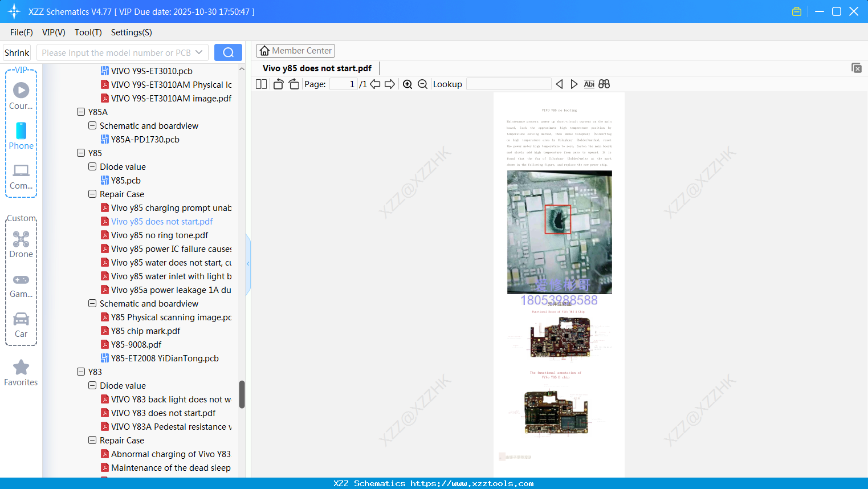Open Y85-9008.pdf file
The image size is (868, 489).
pyautogui.click(x=136, y=344)
